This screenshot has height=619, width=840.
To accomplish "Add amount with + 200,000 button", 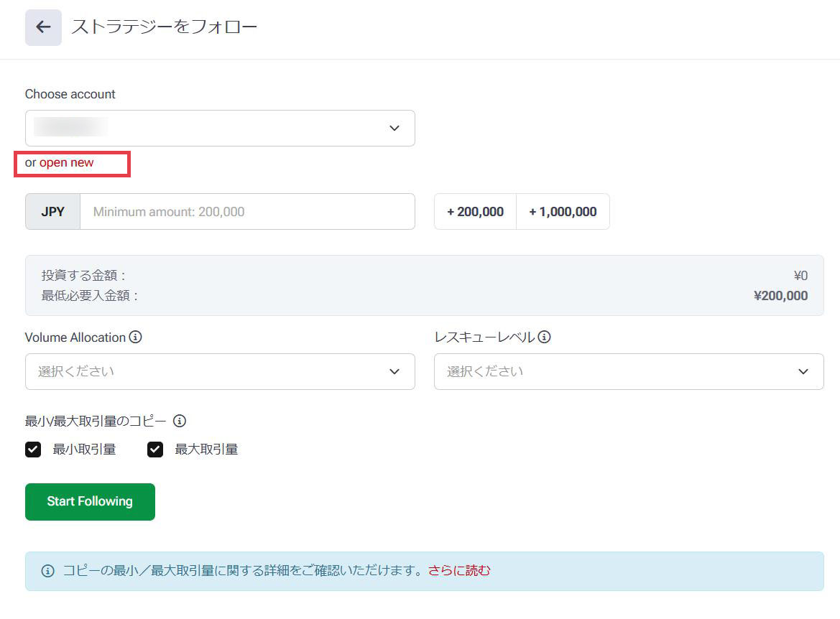I will pyautogui.click(x=475, y=212).
